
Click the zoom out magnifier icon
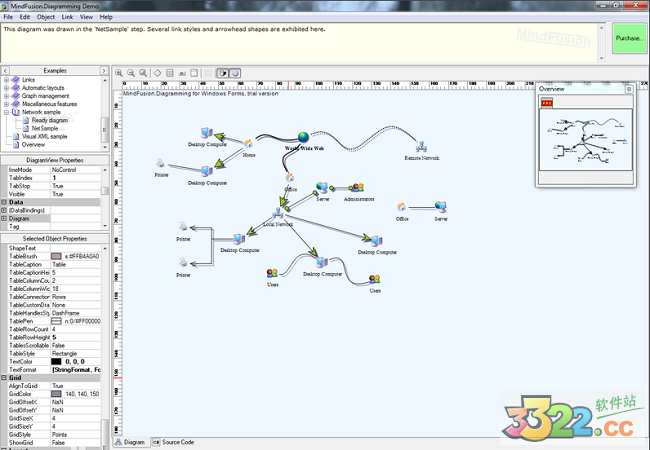[131, 73]
